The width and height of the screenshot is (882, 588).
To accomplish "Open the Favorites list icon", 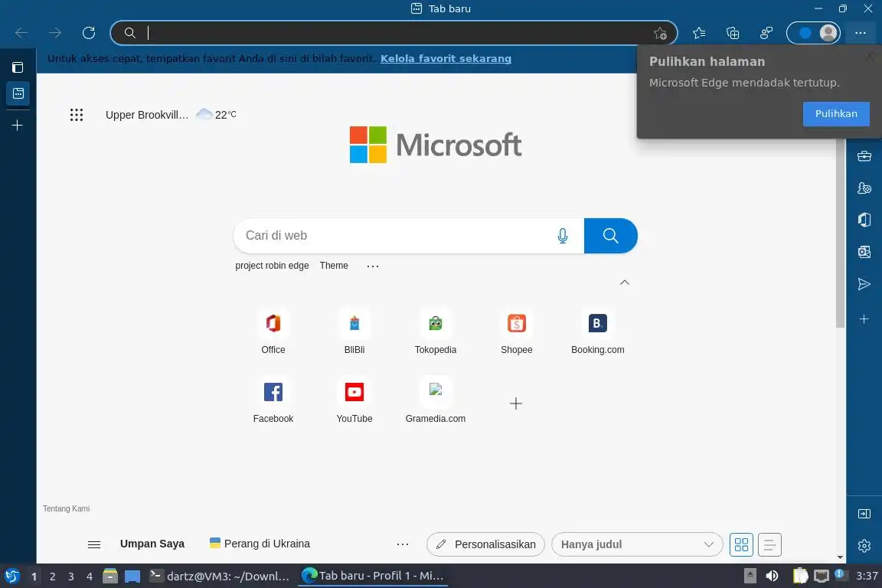I will coord(699,33).
